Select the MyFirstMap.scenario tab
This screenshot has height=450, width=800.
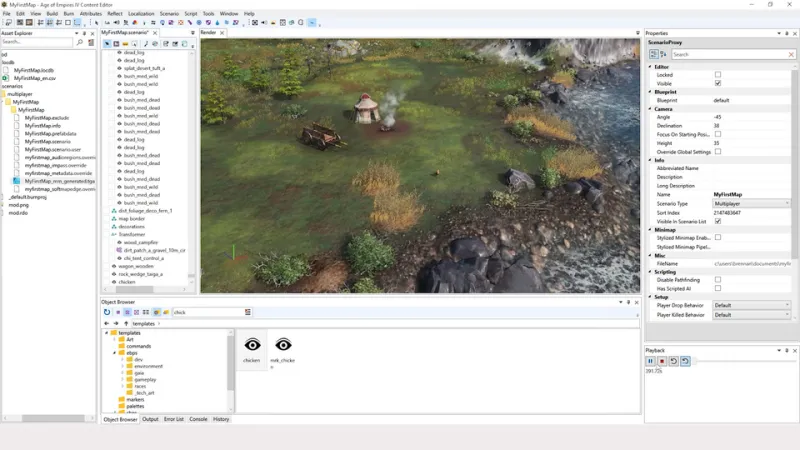point(125,33)
